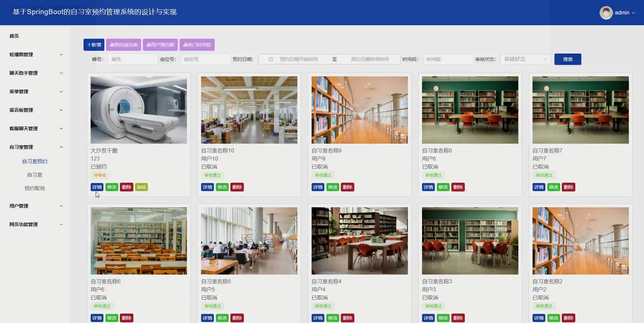Image resolution: width=644 pixels, height=323 pixels.
Task: Click the calendar icon in the date range field
Action: click(271, 59)
